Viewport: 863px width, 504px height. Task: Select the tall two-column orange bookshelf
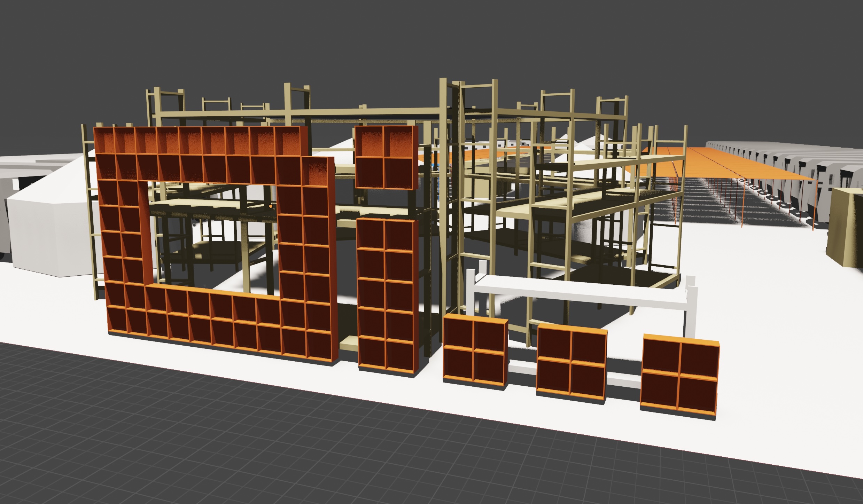386,296
